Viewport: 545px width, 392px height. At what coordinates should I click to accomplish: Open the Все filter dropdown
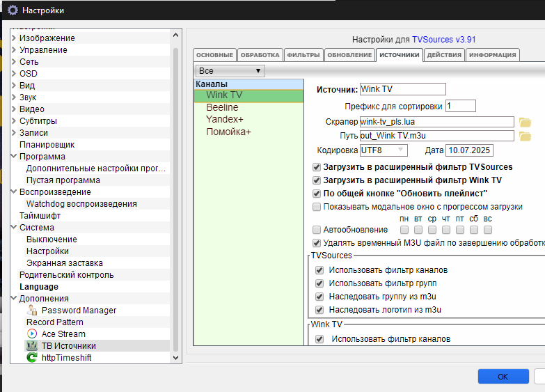click(x=230, y=71)
